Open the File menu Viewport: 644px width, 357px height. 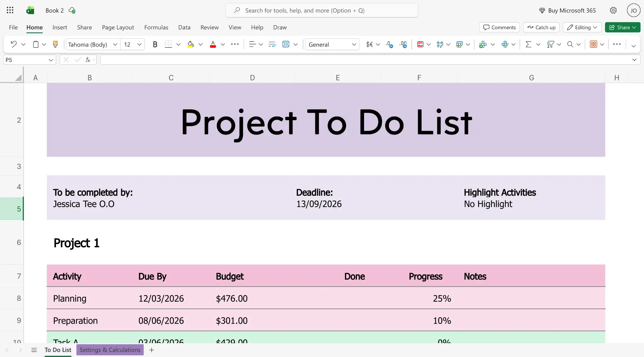click(13, 27)
